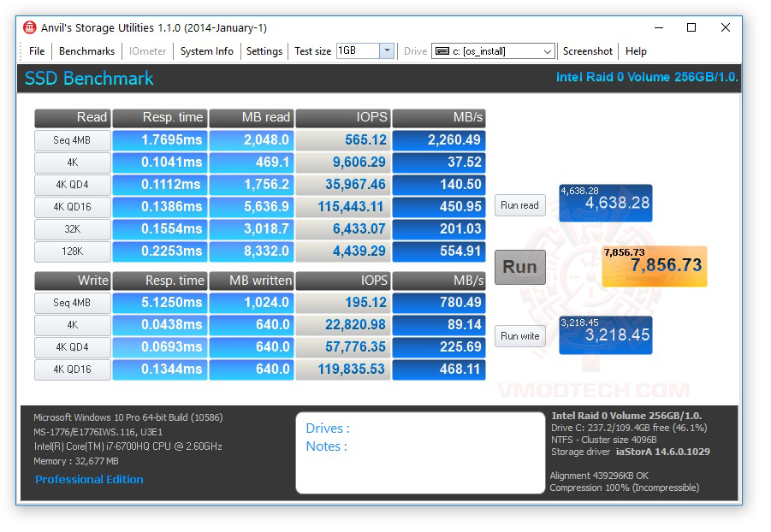
Task: Click the Write column header
Action: pyautogui.click(x=72, y=281)
